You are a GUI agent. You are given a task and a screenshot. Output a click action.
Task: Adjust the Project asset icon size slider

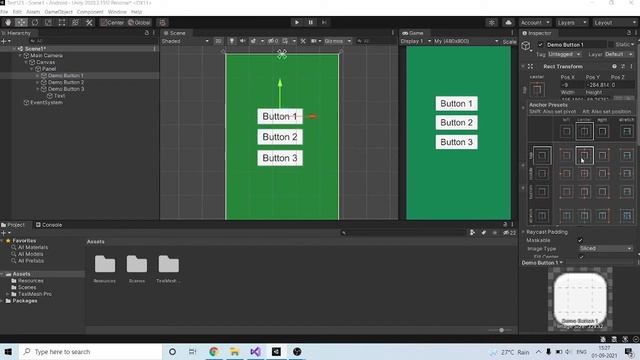501,330
